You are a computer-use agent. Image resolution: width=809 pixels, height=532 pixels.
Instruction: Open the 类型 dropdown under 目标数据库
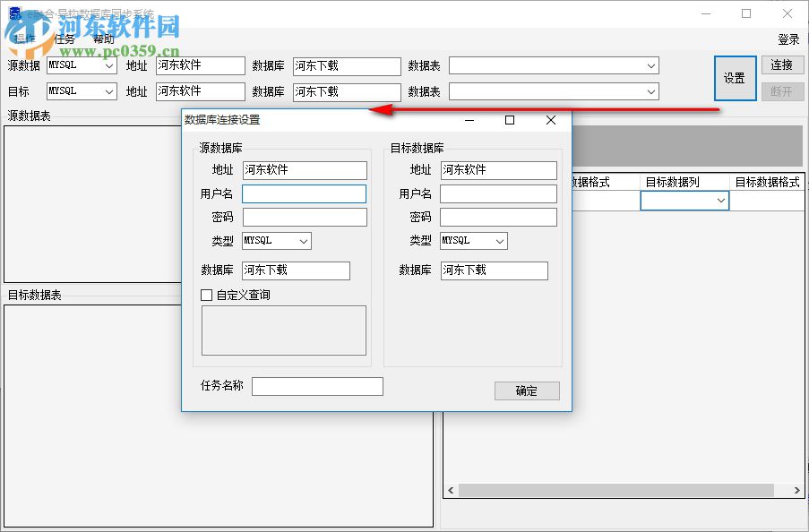(499, 240)
